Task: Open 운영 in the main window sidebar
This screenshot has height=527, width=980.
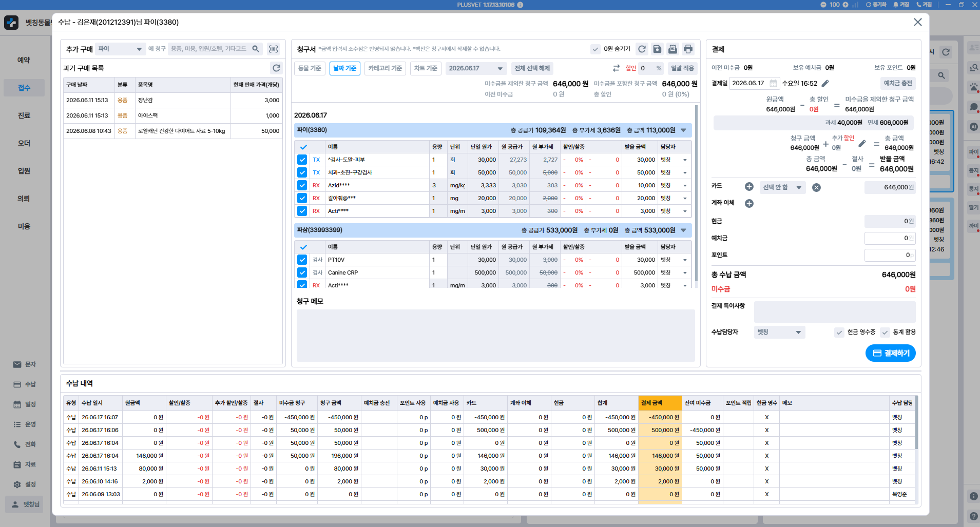Action: 25,424
